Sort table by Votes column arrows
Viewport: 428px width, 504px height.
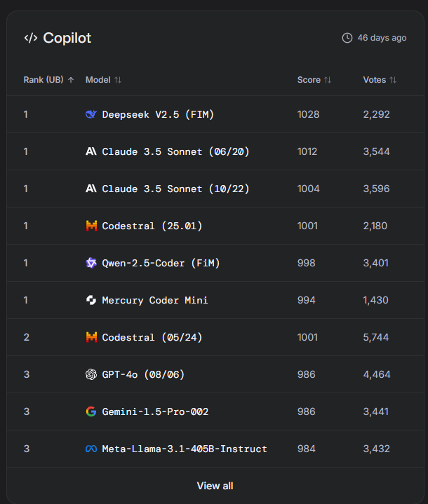click(393, 80)
